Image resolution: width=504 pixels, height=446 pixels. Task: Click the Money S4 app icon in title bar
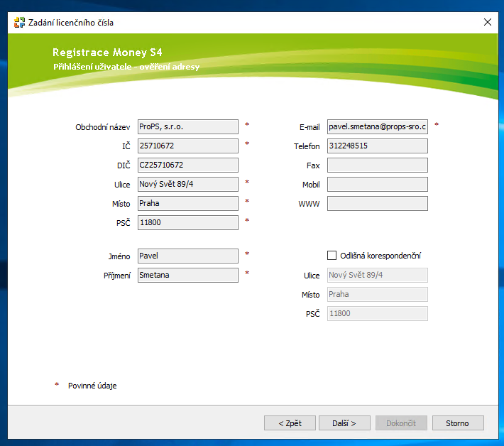coord(19,22)
